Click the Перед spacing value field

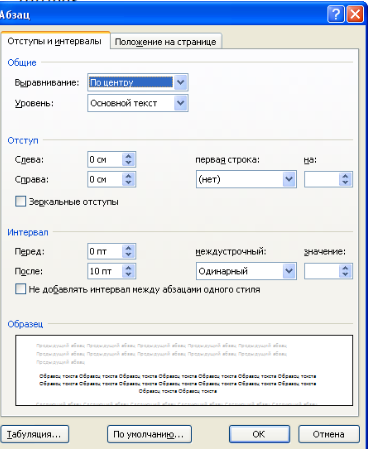[x=104, y=251]
